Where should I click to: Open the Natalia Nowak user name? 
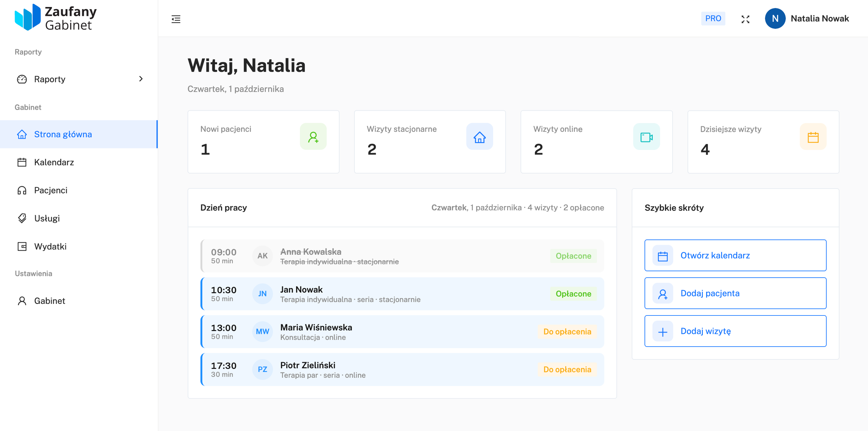(820, 19)
